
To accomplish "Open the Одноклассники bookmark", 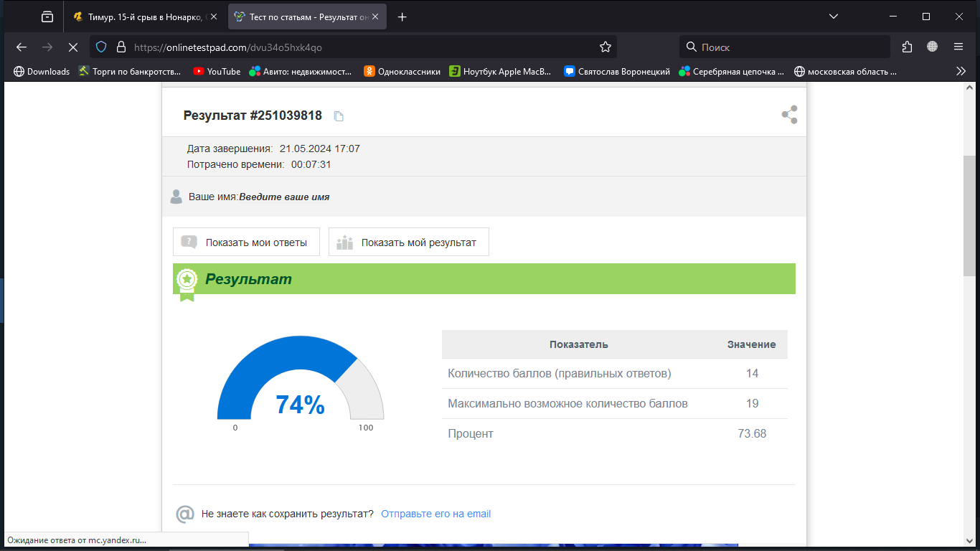I will (402, 71).
